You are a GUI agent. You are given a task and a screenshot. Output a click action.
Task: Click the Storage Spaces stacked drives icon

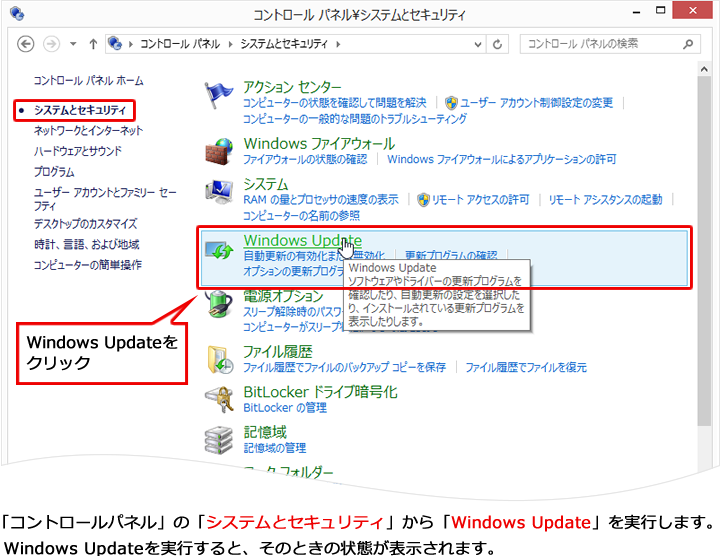pos(219,440)
